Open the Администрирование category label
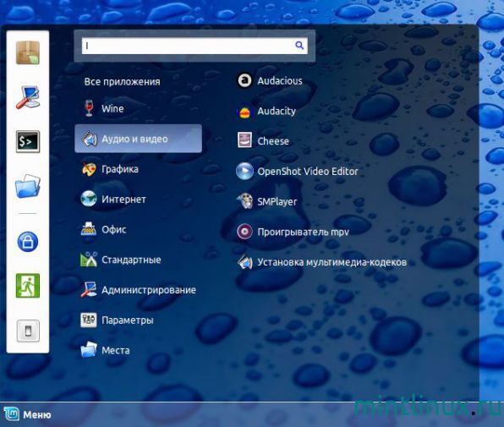 149,290
